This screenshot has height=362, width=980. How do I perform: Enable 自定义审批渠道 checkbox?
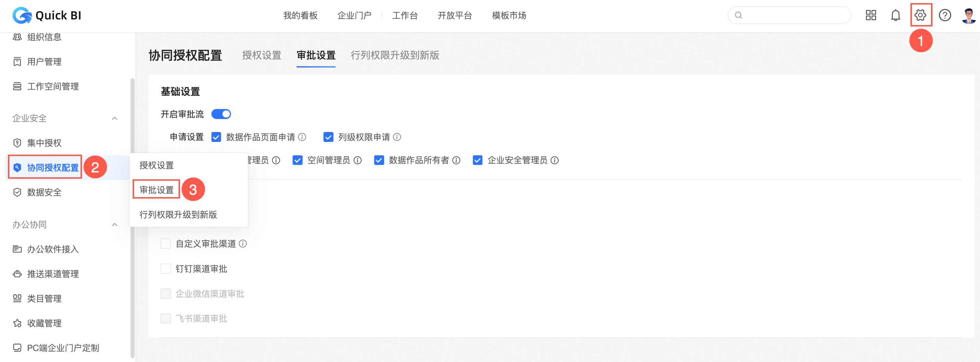(x=166, y=244)
